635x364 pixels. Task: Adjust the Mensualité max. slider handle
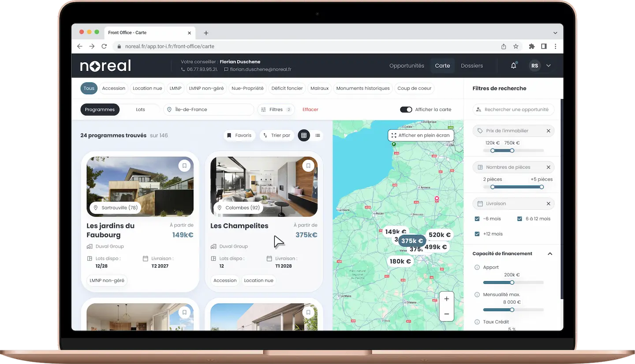click(x=512, y=310)
